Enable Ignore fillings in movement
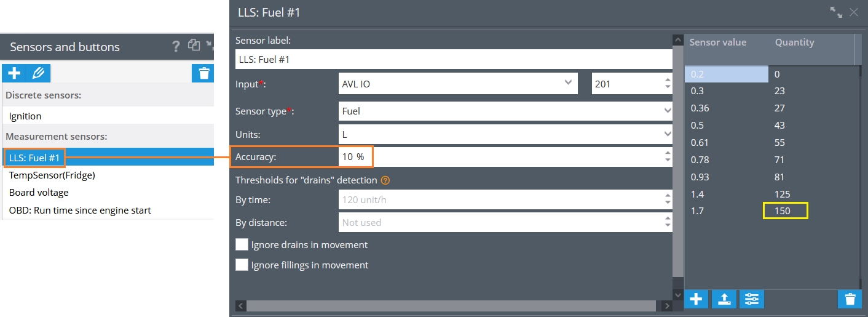The width and height of the screenshot is (868, 317). pos(242,265)
